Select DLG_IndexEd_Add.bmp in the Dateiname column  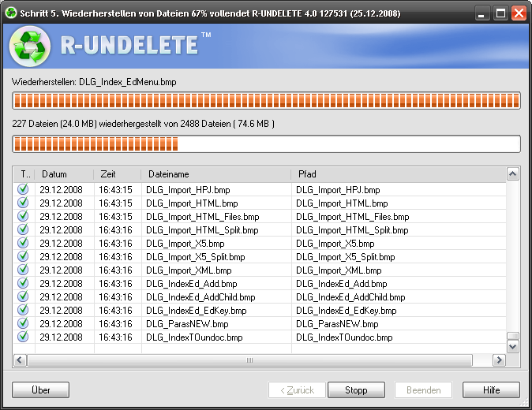192,284
